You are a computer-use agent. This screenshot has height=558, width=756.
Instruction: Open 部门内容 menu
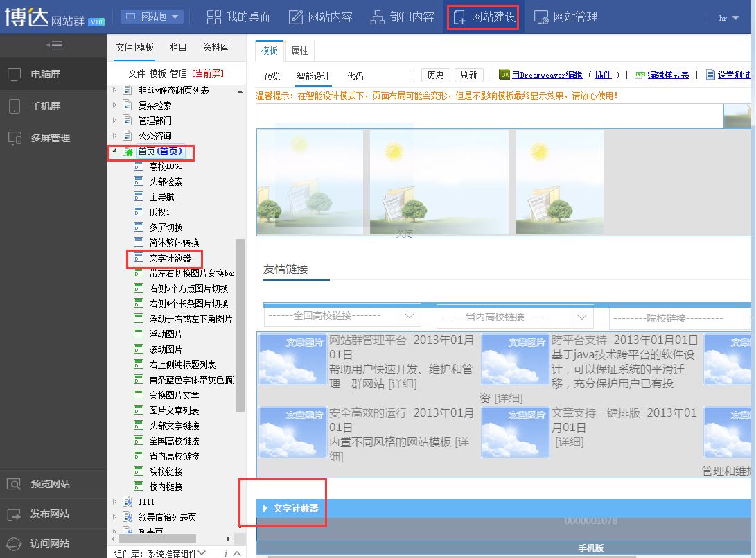402,17
